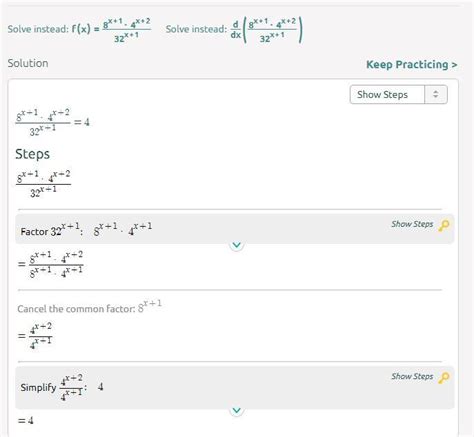Choose Solve instead d/dx derivative suggestion
This screenshot has height=437, width=474.
tap(234, 30)
